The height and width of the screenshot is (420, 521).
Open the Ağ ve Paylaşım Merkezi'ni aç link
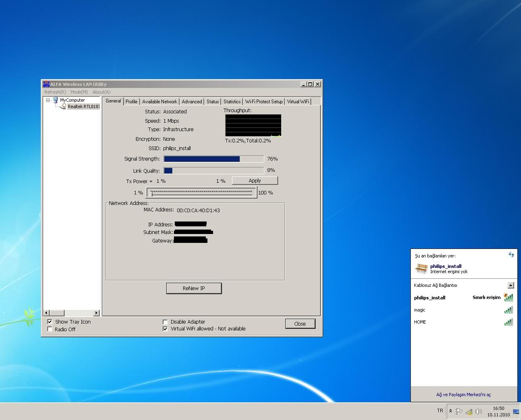(464, 395)
